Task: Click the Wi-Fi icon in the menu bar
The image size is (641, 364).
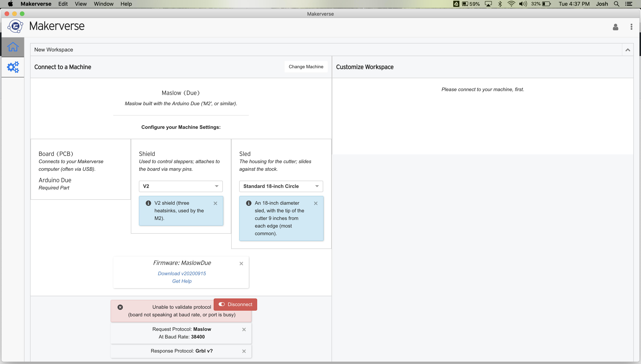Action: (x=512, y=4)
